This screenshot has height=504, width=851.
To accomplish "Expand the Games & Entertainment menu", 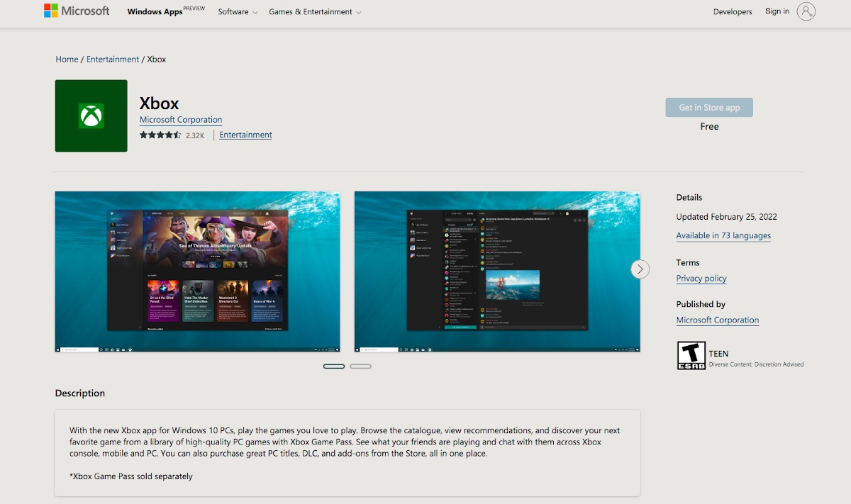I will (315, 12).
